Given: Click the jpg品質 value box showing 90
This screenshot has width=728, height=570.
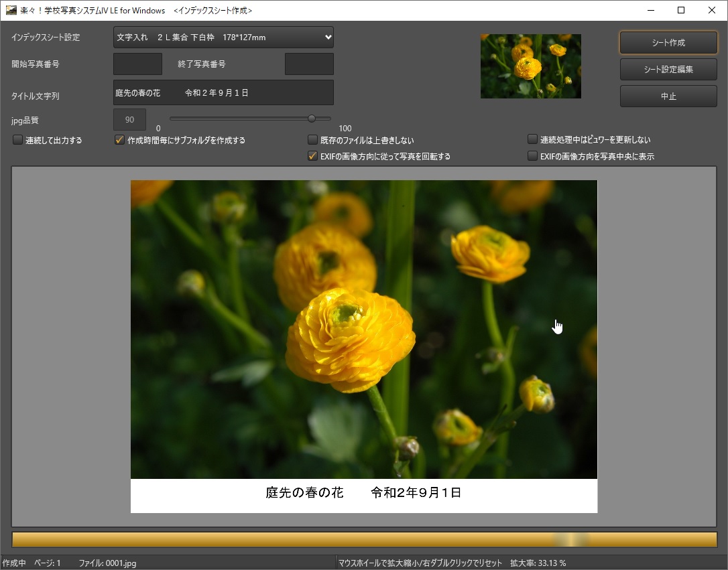Looking at the screenshot, I should pos(129,120).
